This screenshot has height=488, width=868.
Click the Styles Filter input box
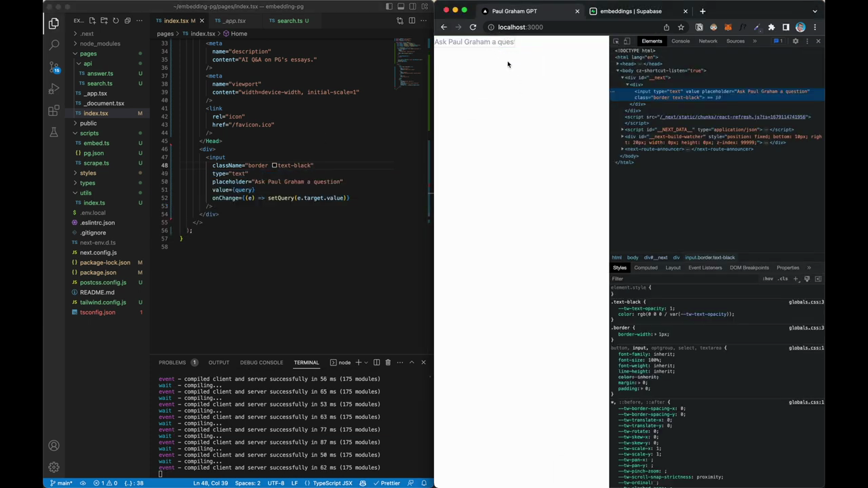tap(684, 279)
